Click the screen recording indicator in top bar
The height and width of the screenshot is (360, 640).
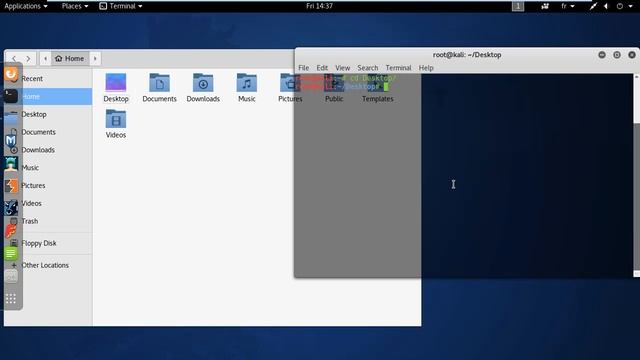click(545, 6)
